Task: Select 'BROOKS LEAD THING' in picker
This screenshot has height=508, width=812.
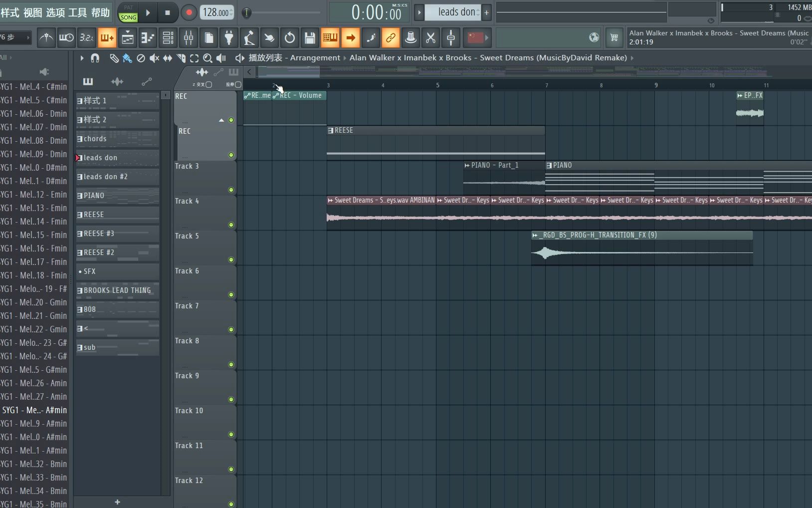Action: pos(118,290)
